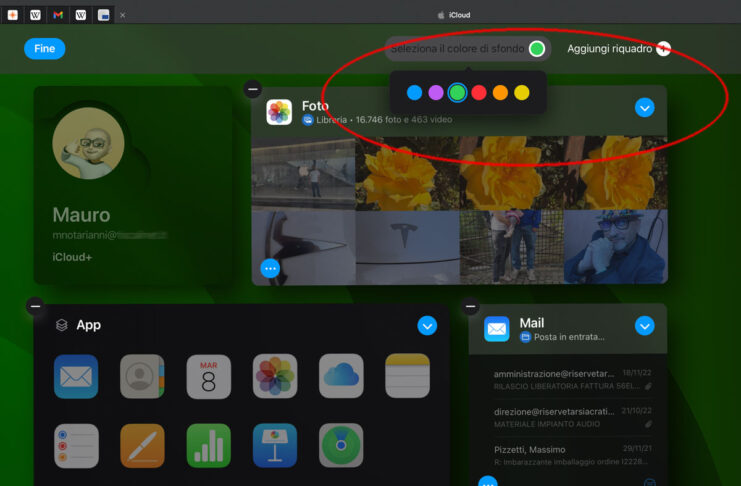Switch to the orange-icon first browser tab

tap(13, 15)
